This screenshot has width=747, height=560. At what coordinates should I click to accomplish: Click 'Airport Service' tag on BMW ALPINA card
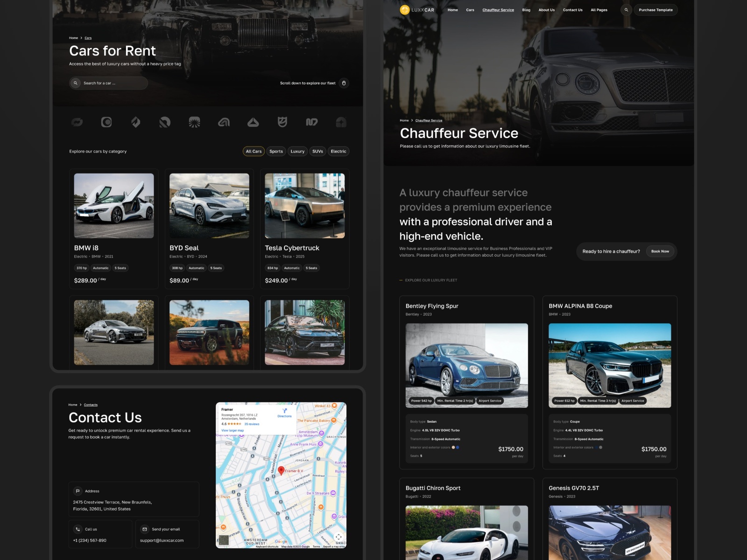click(633, 400)
